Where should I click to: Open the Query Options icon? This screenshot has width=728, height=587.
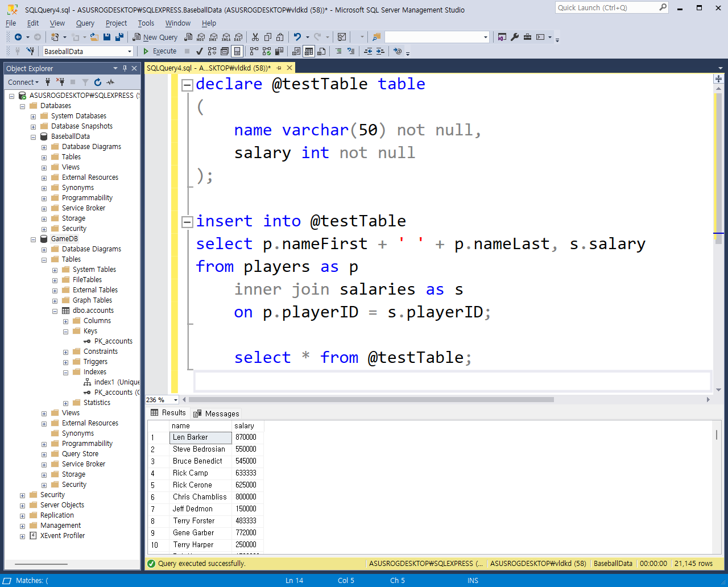pyautogui.click(x=225, y=51)
